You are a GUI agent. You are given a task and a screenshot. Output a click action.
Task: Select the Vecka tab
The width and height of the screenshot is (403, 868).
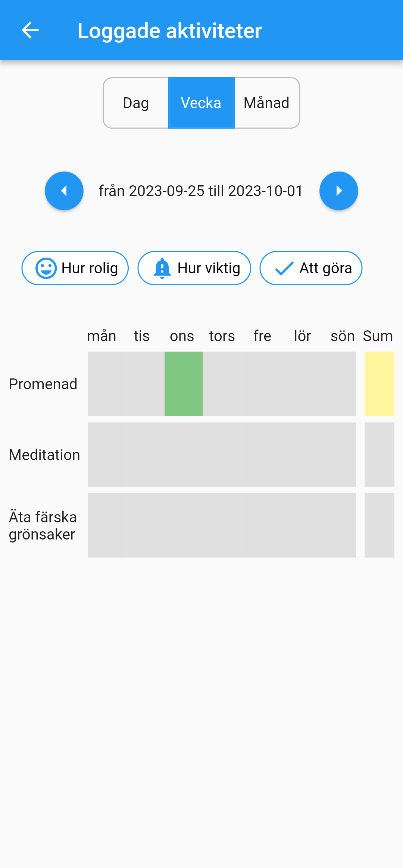[x=201, y=103]
